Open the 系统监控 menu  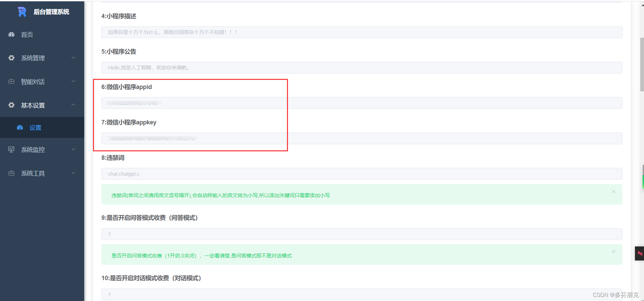(42, 149)
